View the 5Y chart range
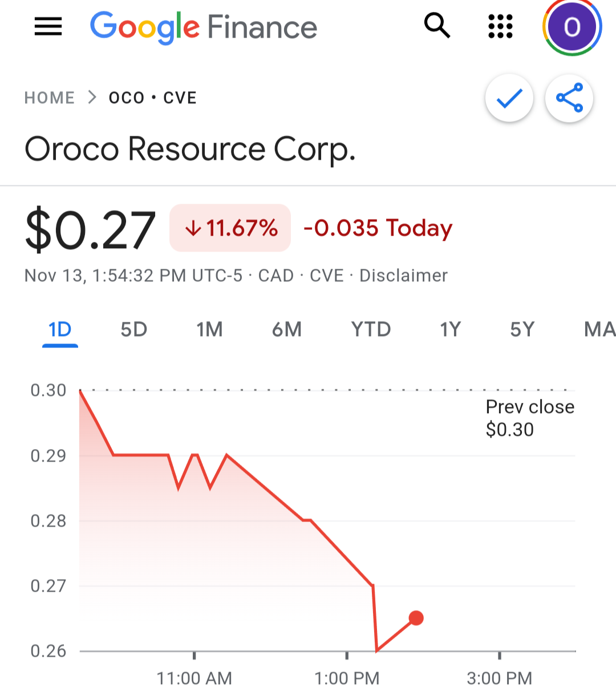The width and height of the screenshot is (616, 699). click(522, 329)
